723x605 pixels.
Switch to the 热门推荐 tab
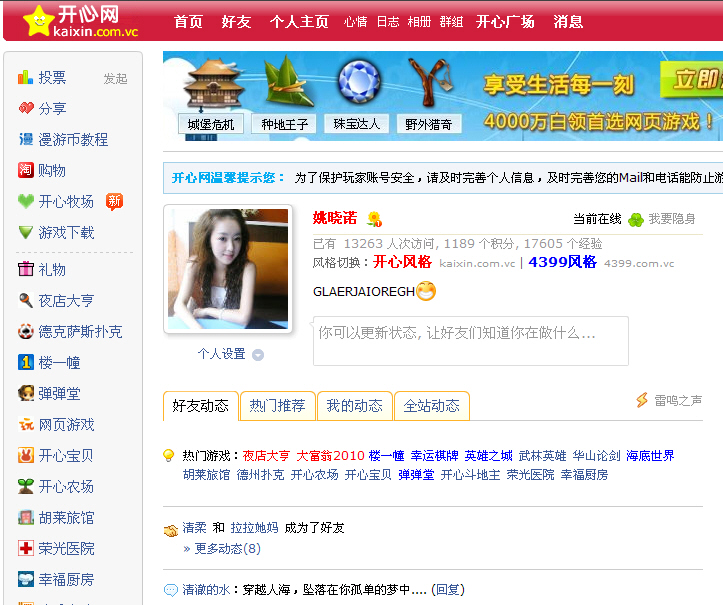point(278,406)
